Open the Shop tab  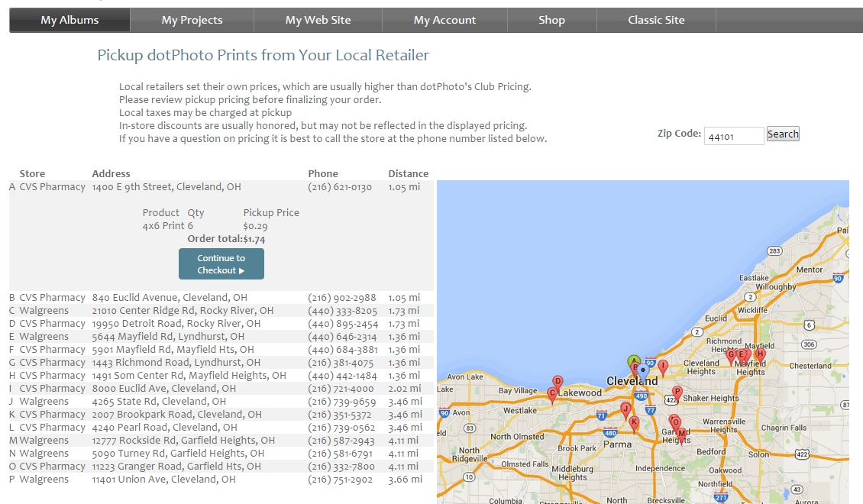[x=551, y=20]
